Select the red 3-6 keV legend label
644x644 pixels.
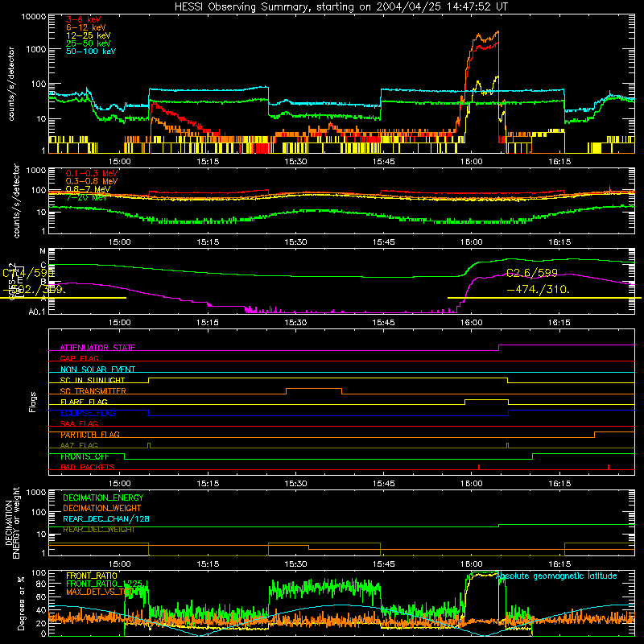point(84,19)
